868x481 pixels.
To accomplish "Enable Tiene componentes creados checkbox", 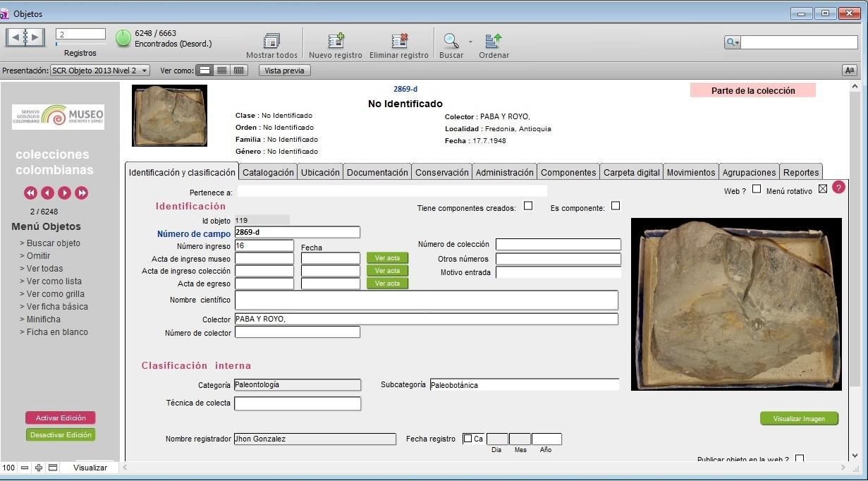I will 528,206.
